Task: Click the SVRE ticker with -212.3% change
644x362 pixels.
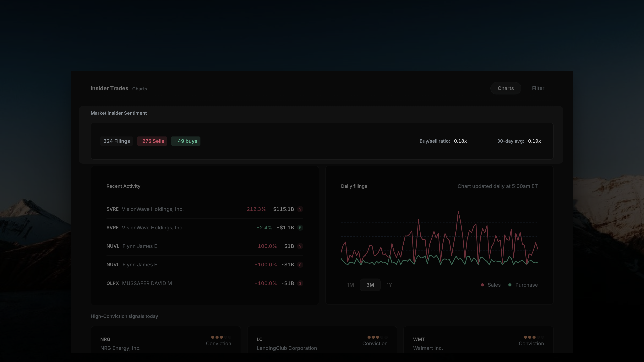Action: (x=112, y=209)
